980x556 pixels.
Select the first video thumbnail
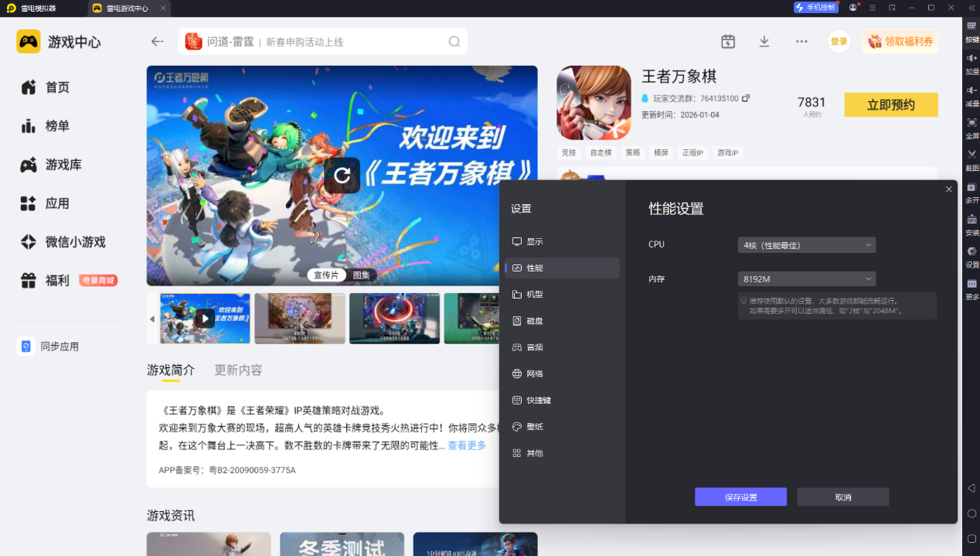coord(205,319)
